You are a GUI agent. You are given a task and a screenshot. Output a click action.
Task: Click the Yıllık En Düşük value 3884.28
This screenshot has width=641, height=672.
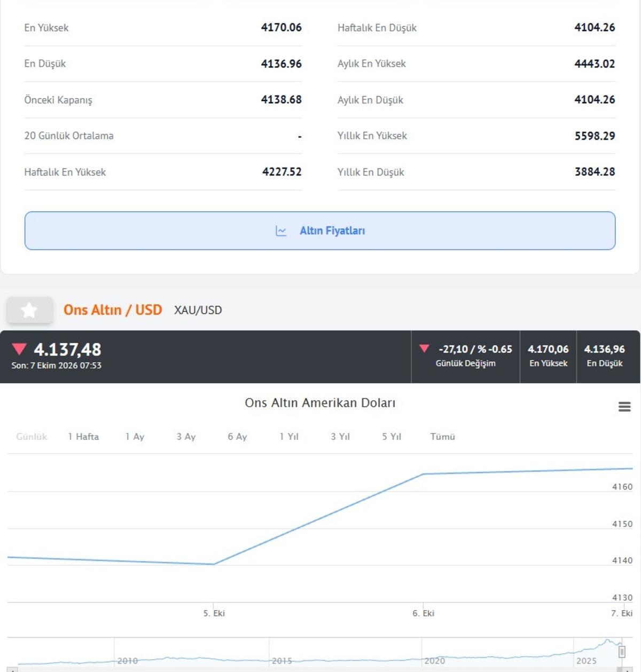[595, 172]
